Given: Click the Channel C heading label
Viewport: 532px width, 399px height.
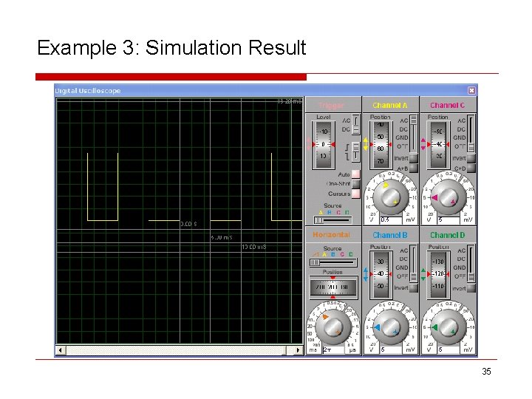Looking at the screenshot, I should tap(448, 105).
